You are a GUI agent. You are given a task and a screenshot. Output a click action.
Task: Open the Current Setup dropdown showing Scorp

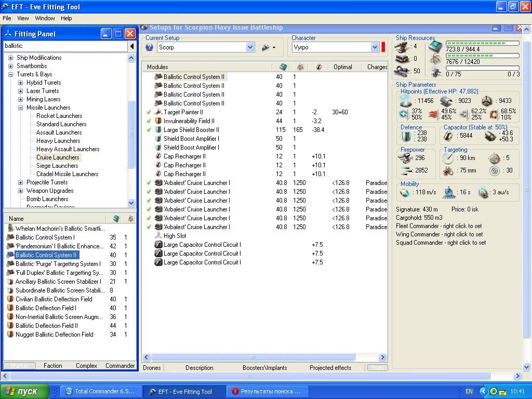click(x=250, y=47)
